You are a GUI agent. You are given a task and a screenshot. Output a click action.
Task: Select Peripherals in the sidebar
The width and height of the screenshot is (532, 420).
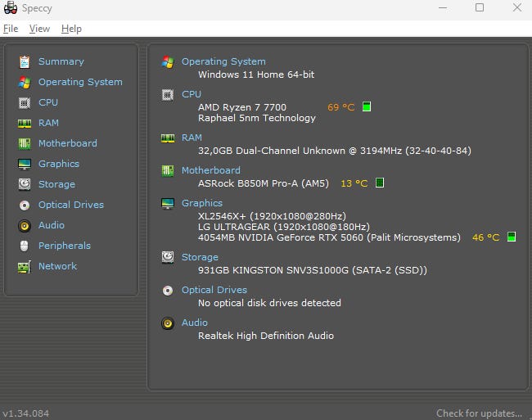coord(65,246)
